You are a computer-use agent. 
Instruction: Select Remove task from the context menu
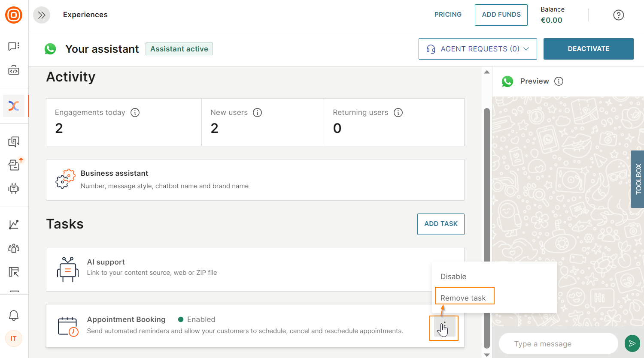coord(464,297)
